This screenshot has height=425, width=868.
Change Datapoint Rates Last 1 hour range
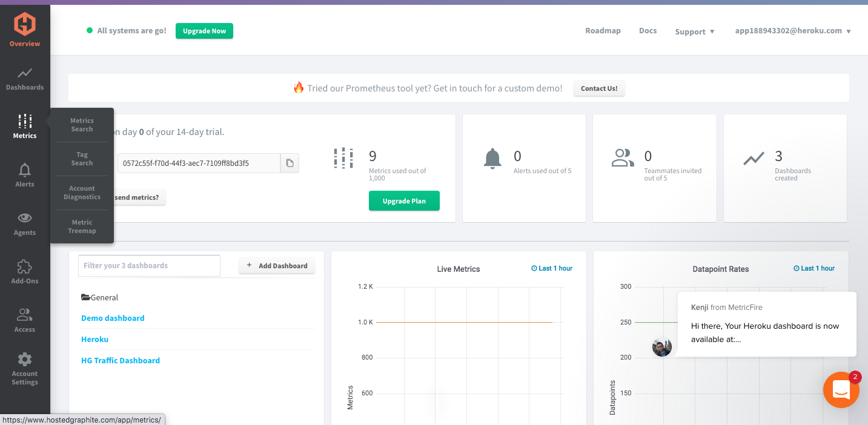coord(814,268)
